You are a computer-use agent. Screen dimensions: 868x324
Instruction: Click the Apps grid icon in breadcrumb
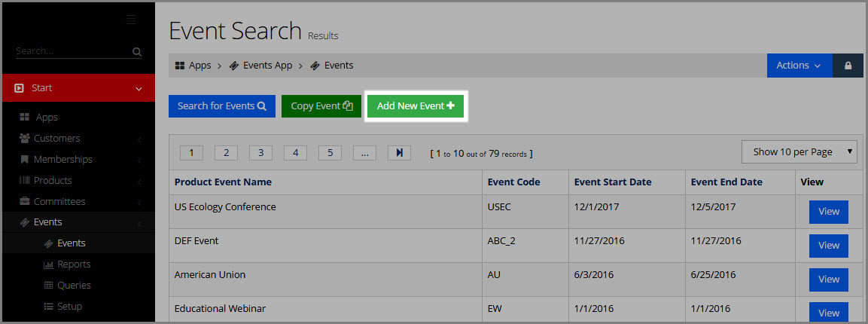tap(179, 66)
